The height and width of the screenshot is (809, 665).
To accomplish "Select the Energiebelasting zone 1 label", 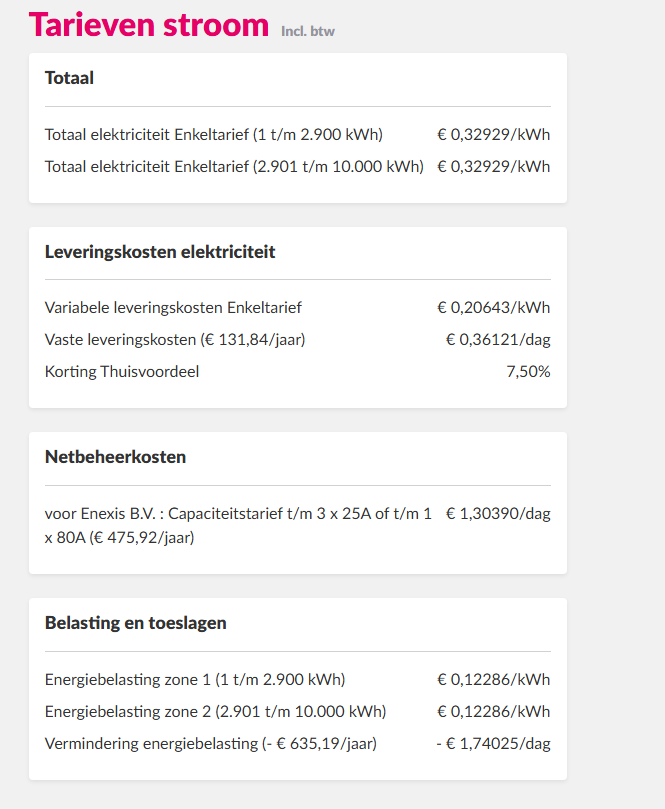I will pyautogui.click(x=195, y=680).
